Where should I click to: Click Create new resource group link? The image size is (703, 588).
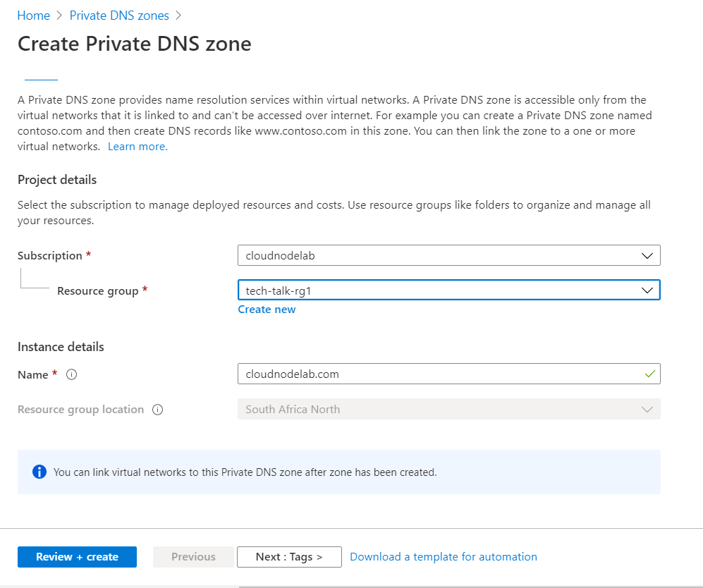click(267, 310)
